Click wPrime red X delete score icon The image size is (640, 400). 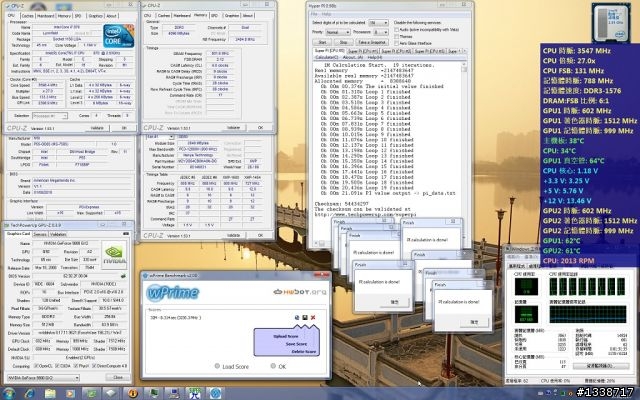[x=313, y=318]
